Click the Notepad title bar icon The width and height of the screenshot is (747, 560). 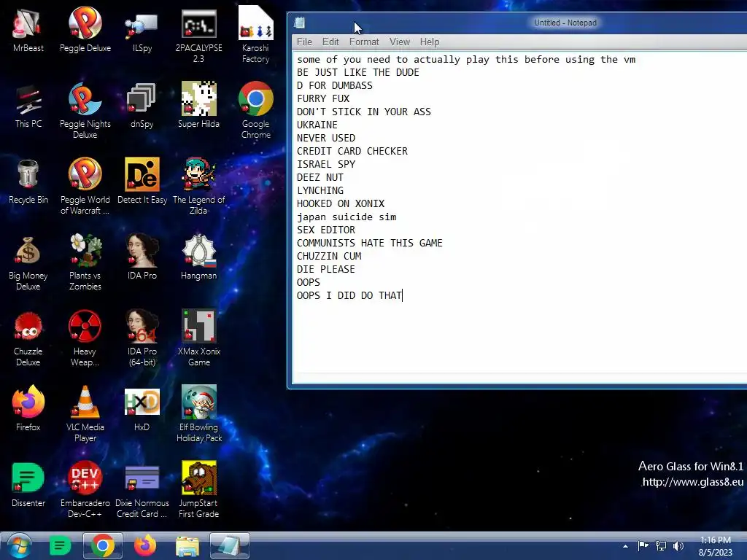tap(300, 23)
